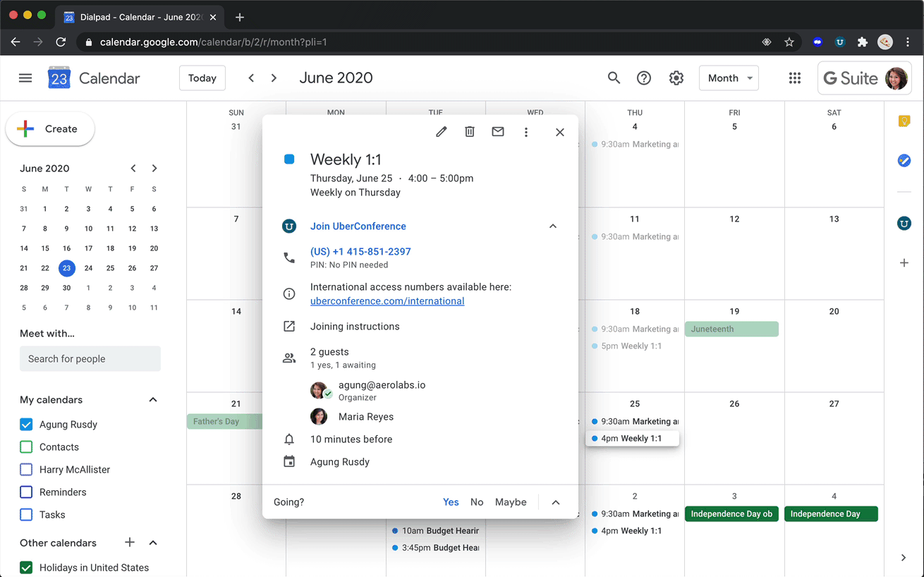Screen dimensions: 924x577
Task: Add other calendars plus icon
Action: click(130, 542)
